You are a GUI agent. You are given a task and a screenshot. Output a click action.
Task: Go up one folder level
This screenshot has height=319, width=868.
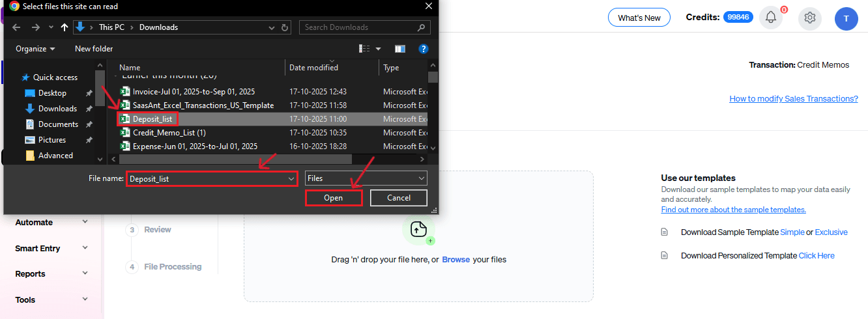64,27
